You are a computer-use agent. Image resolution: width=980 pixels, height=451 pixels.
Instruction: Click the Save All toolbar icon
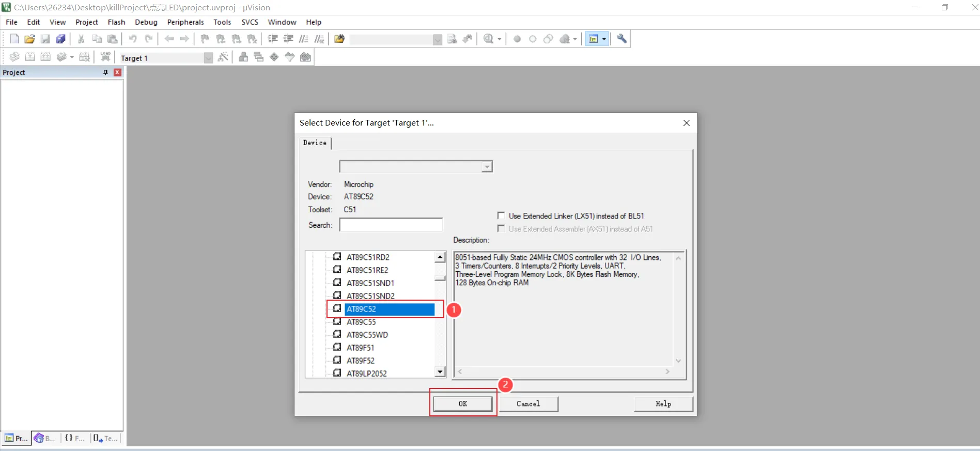coord(61,39)
